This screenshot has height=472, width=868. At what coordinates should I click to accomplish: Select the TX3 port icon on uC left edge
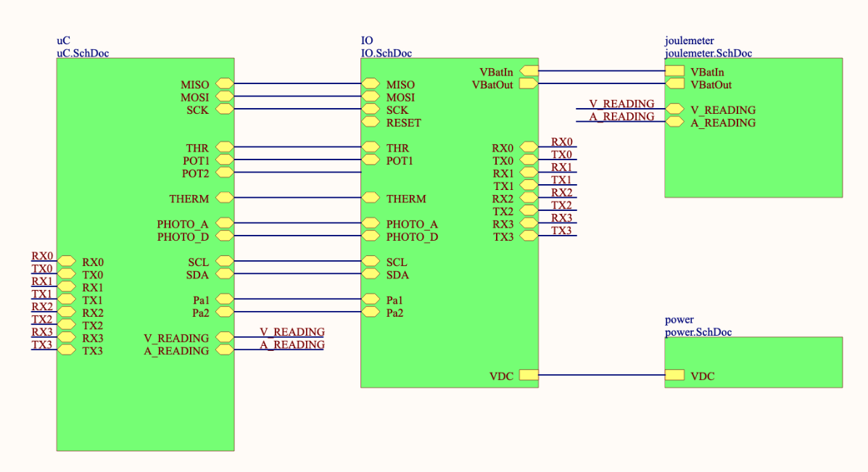(x=67, y=350)
